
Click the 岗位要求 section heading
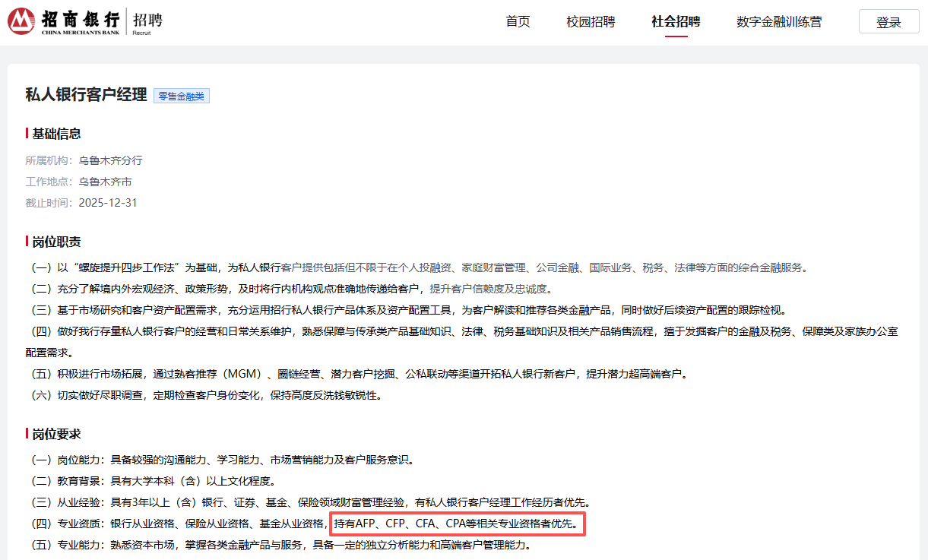click(x=55, y=434)
